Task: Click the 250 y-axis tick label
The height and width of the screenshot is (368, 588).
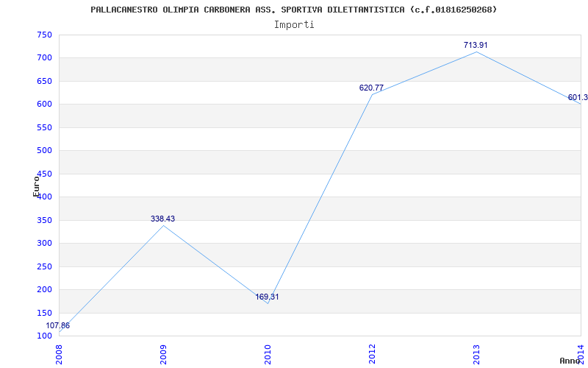Action: click(44, 266)
